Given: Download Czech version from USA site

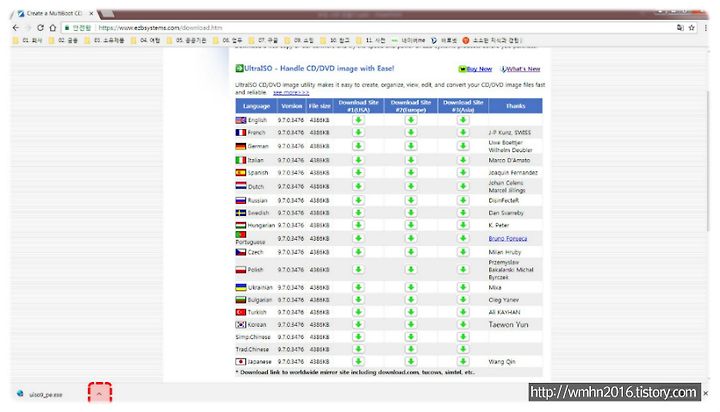Looking at the screenshot, I should 359,252.
